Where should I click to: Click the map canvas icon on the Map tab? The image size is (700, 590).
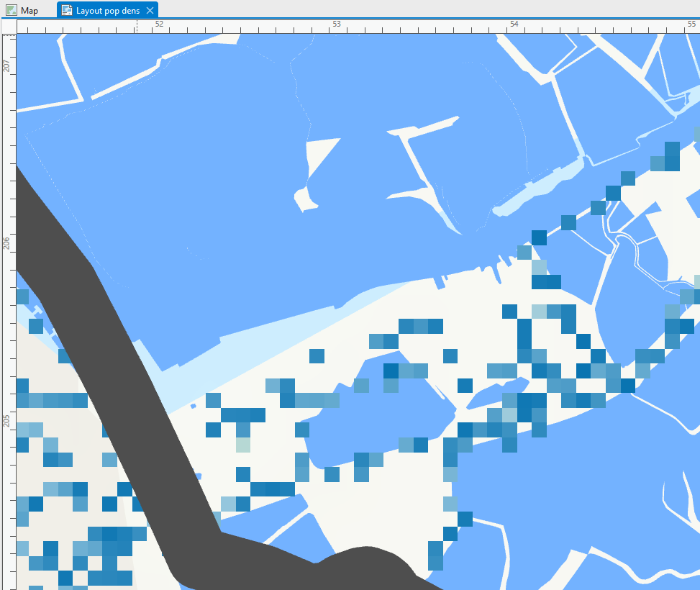click(x=12, y=10)
